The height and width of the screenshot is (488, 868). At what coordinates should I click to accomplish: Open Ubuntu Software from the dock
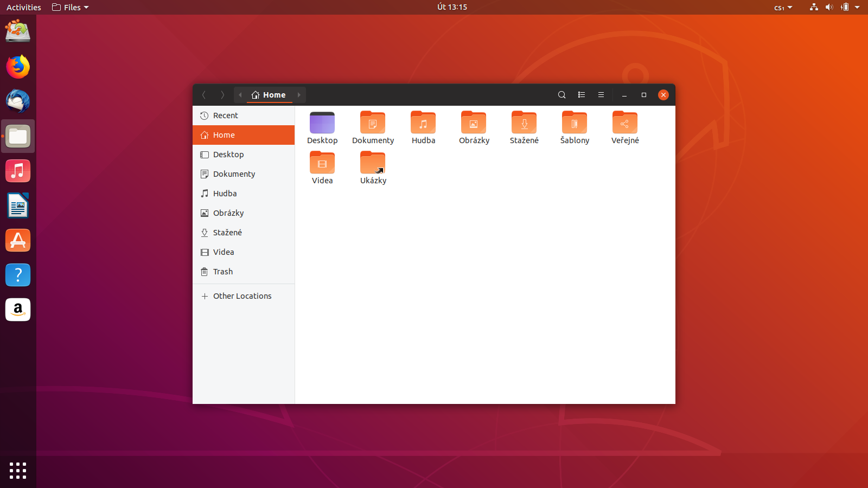pos(18,240)
